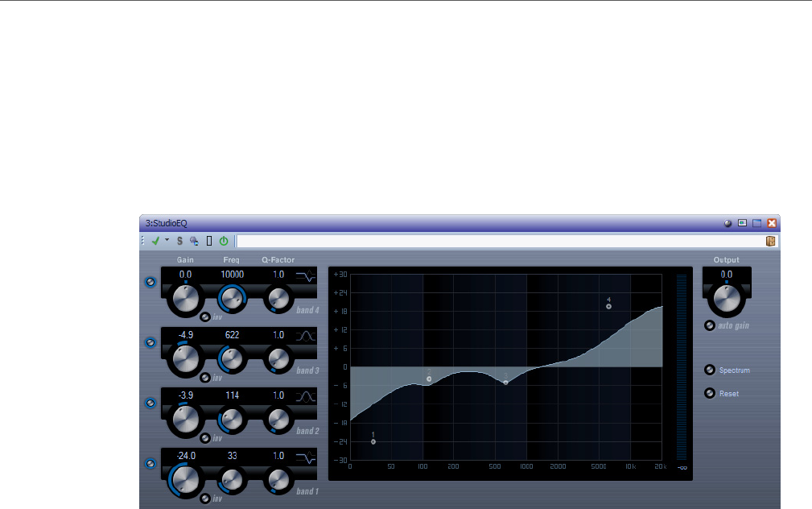The height and width of the screenshot is (509, 812).
Task: Click the band 4 shelf filter type icon
Action: (306, 275)
